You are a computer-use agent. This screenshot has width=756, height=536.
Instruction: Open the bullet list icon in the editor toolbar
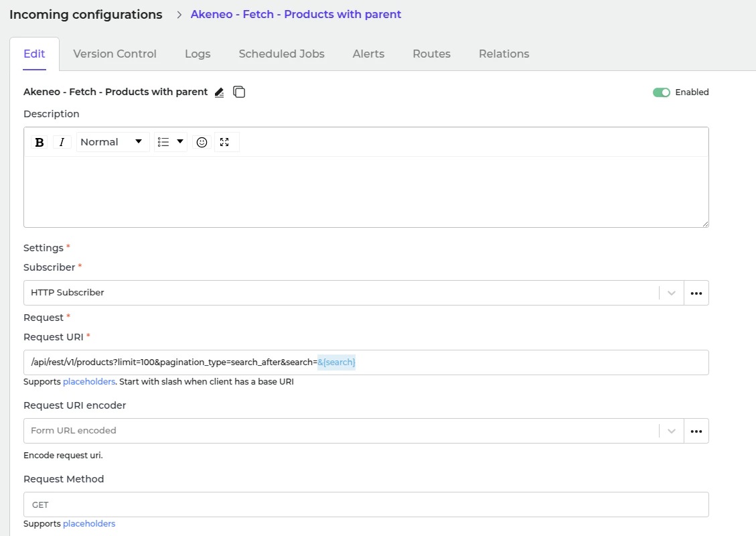163,142
